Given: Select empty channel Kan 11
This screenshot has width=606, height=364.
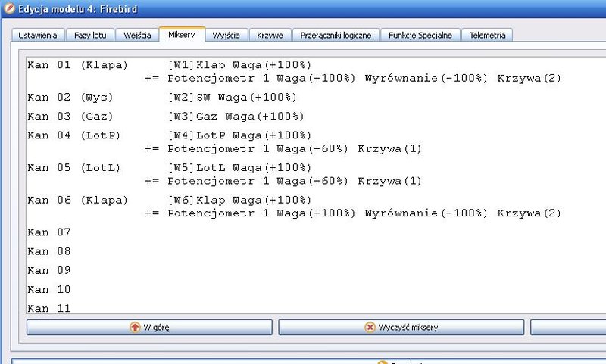Looking at the screenshot, I should click(49, 308).
